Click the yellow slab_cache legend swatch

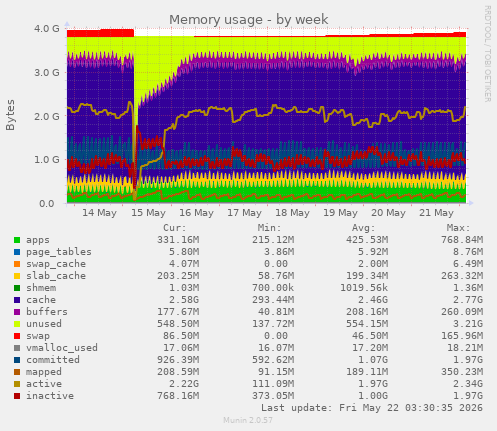coord(17,276)
